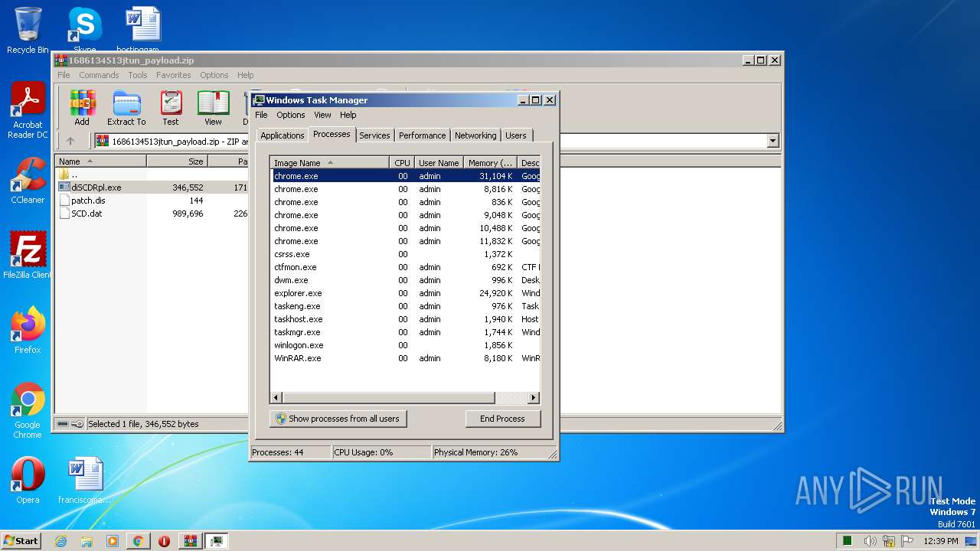Sort WinRAR files by Name column

pos(100,161)
